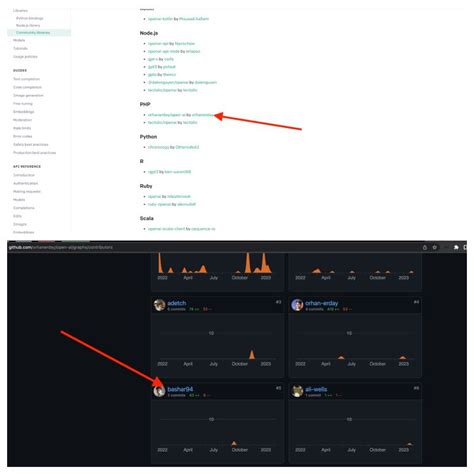Open Python bindings in the sidebar

pyautogui.click(x=30, y=18)
